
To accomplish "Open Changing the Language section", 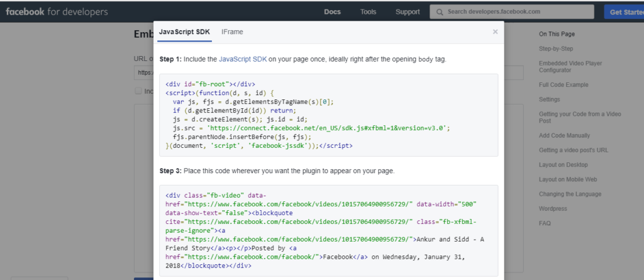I will (x=570, y=194).
